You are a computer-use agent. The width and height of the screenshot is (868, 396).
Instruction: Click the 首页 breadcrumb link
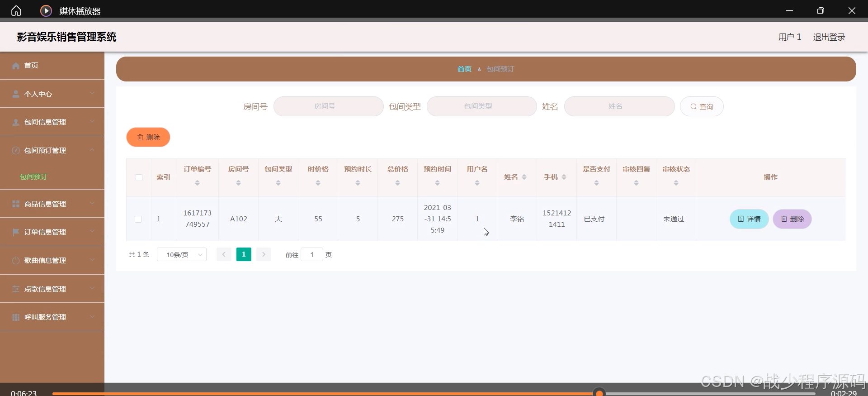464,69
